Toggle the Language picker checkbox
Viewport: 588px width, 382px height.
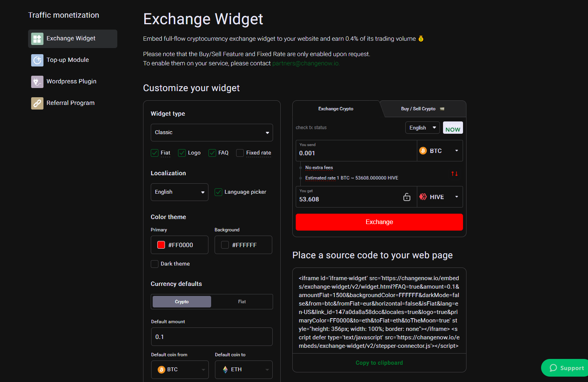[x=218, y=192]
